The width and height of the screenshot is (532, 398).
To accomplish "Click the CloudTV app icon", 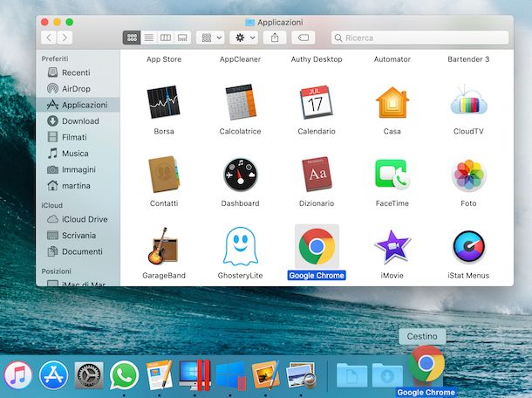I will pyautogui.click(x=468, y=101).
